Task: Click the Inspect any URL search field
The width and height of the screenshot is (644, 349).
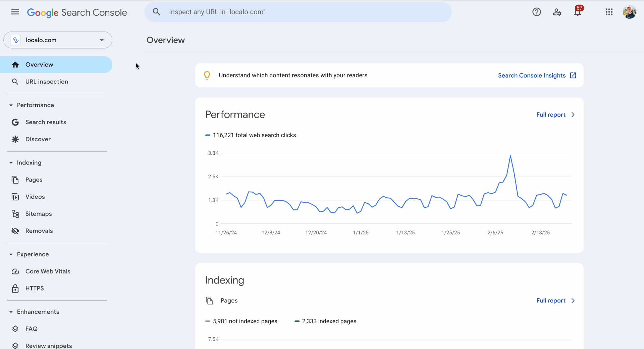Action: 302,12
